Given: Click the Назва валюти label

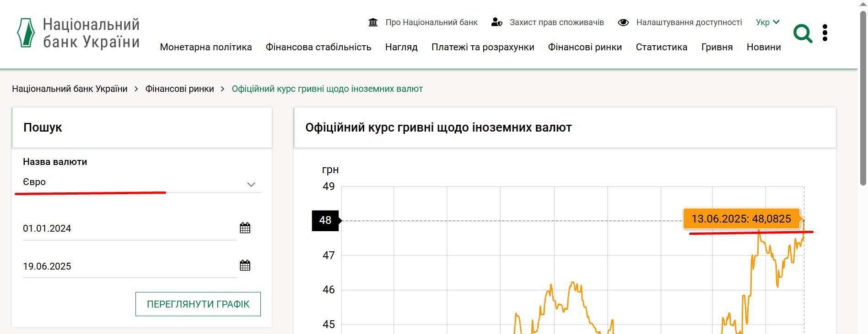Looking at the screenshot, I should point(55,162).
